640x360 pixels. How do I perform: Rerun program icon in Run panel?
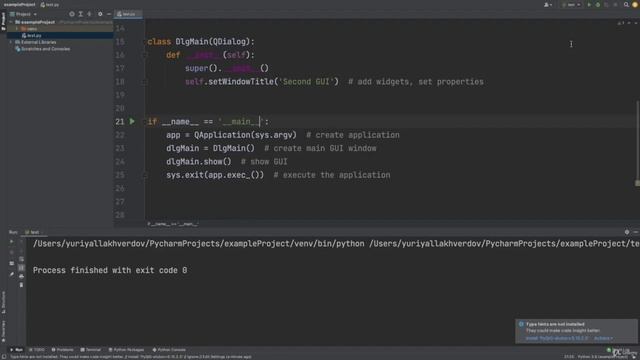[11, 242]
